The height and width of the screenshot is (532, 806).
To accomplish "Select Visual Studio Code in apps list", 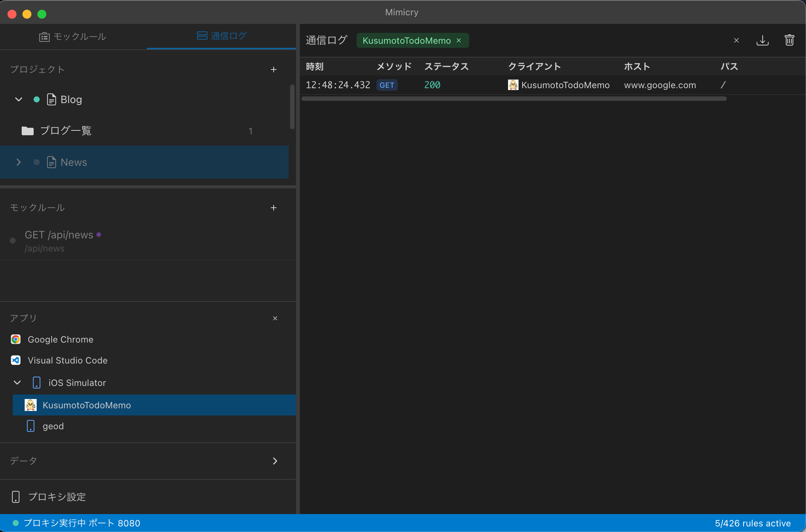I will [x=148, y=360].
